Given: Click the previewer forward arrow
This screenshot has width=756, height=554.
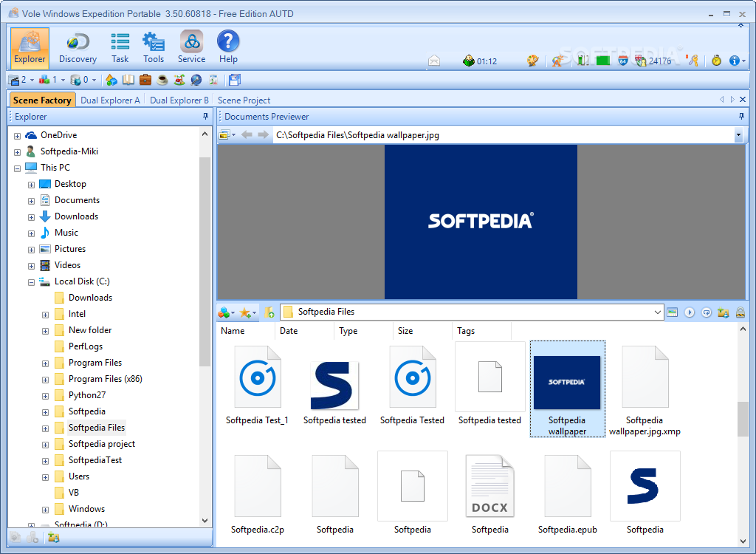Looking at the screenshot, I should [x=264, y=134].
